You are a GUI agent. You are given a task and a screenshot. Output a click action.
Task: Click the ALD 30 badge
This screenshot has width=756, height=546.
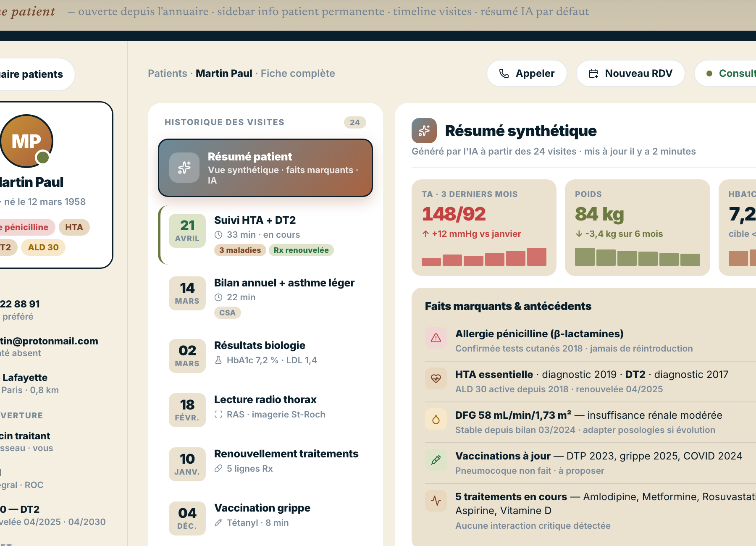pyautogui.click(x=43, y=247)
